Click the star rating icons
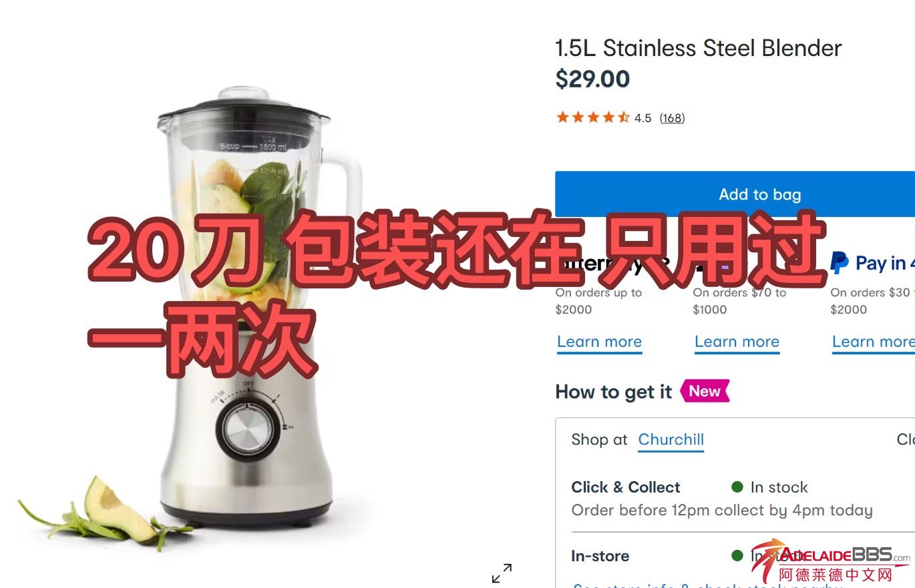The width and height of the screenshot is (915, 588). click(x=592, y=118)
